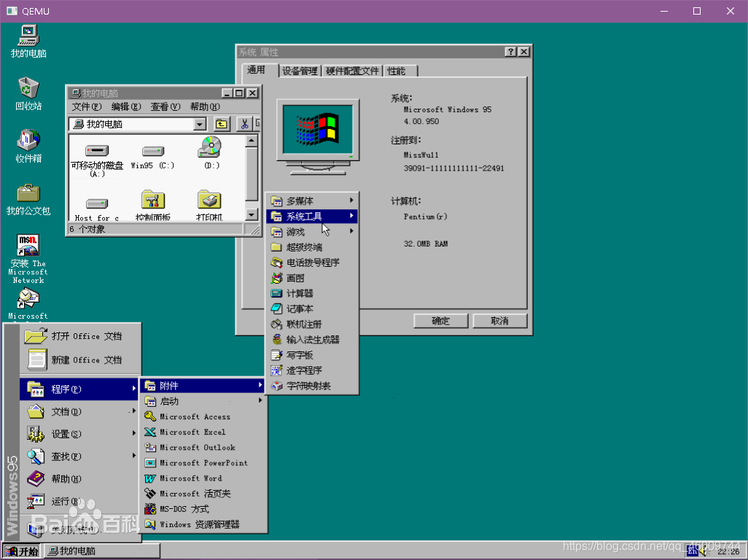The width and height of the screenshot is (748, 560).
Task: Click the volume speaker tray icon
Action: pos(704,551)
